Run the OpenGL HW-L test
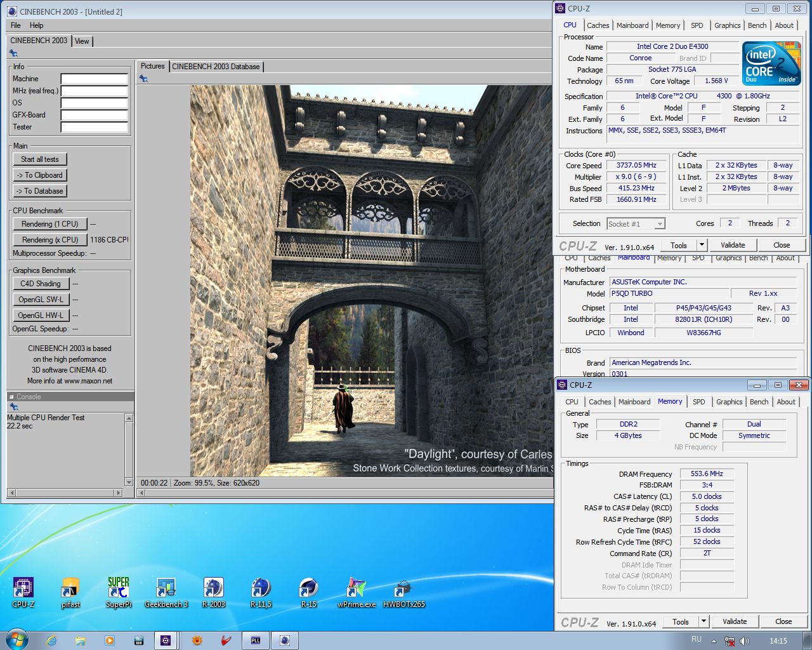Viewport: 812px width, 650px height. coord(41,315)
